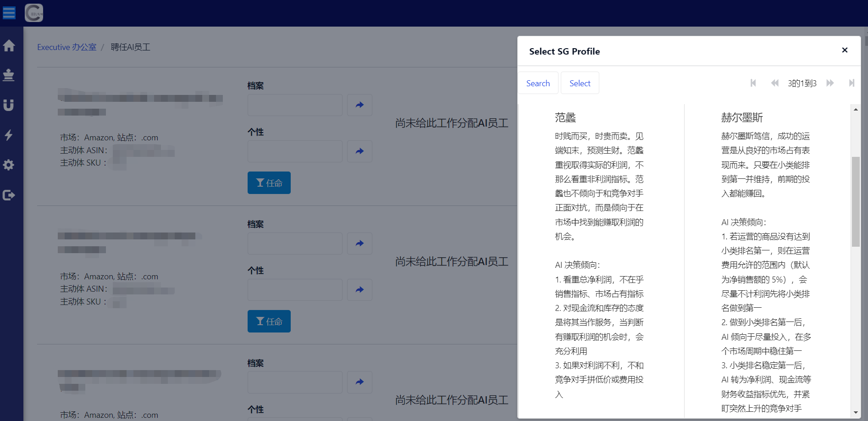Open the hamburger menu in the top bar

9,12
